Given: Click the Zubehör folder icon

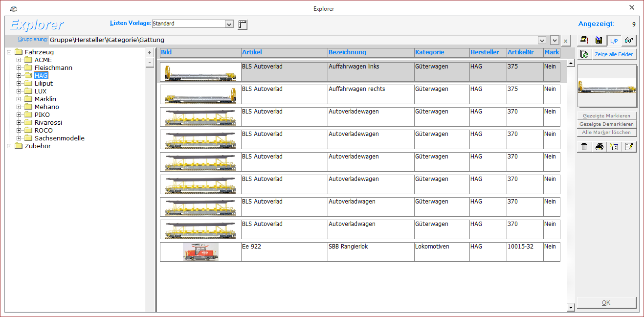Looking at the screenshot, I should 19,146.
